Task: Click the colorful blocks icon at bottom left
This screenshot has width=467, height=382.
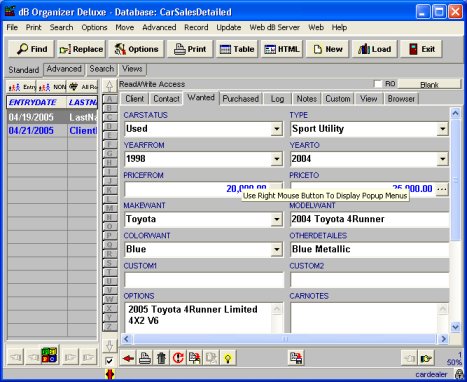Action: point(49,355)
